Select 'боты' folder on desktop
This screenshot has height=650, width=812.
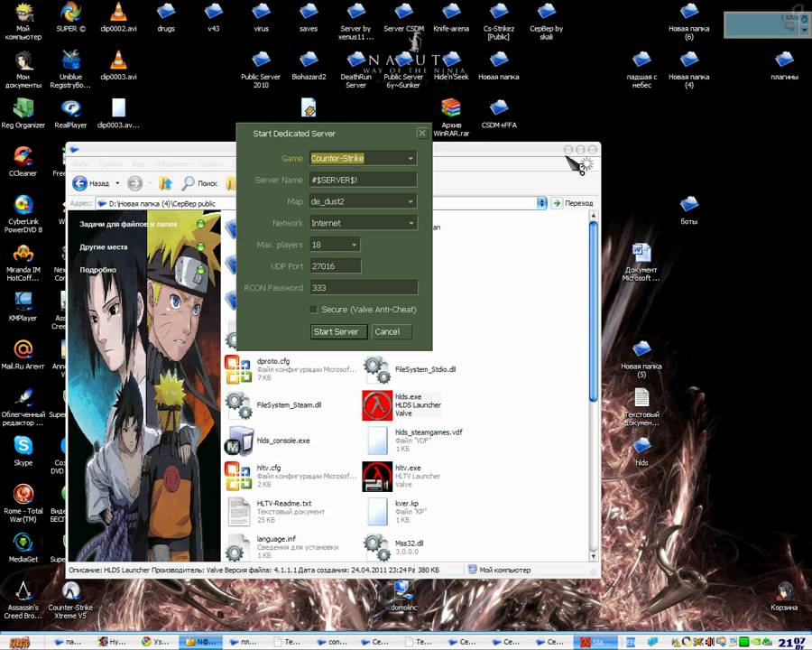point(688,210)
